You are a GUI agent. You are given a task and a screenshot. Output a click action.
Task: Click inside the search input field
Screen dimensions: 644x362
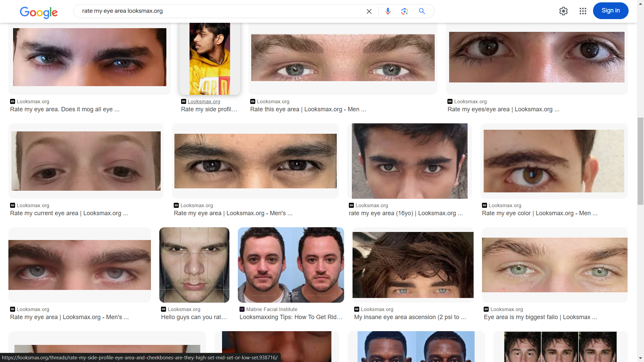218,11
